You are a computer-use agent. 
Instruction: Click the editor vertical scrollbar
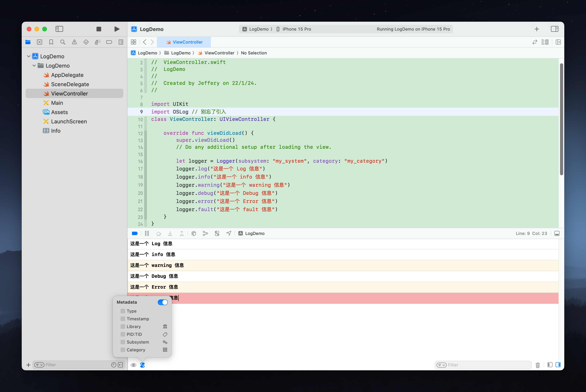561,119
